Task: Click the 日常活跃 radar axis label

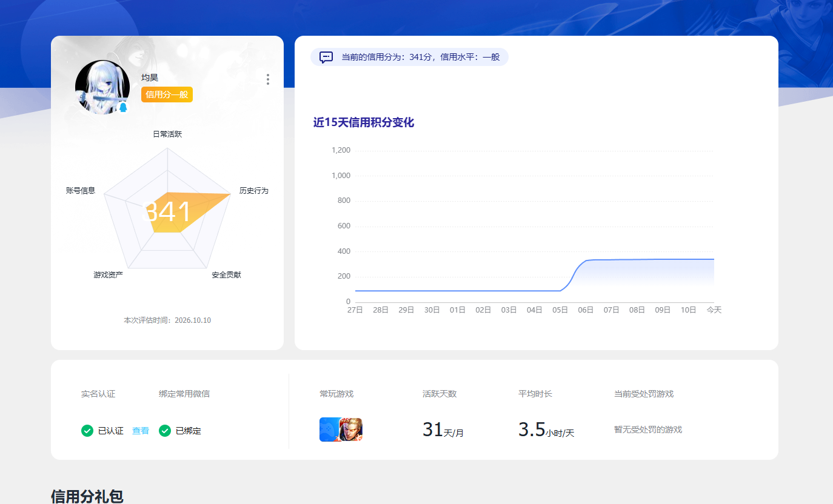Action: click(x=167, y=134)
